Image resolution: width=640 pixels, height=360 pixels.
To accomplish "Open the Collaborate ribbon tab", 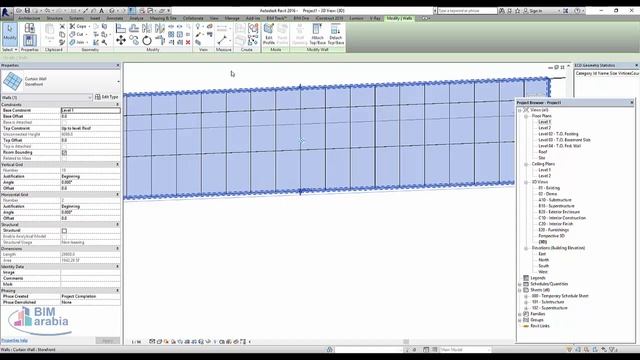I will coord(193,18).
